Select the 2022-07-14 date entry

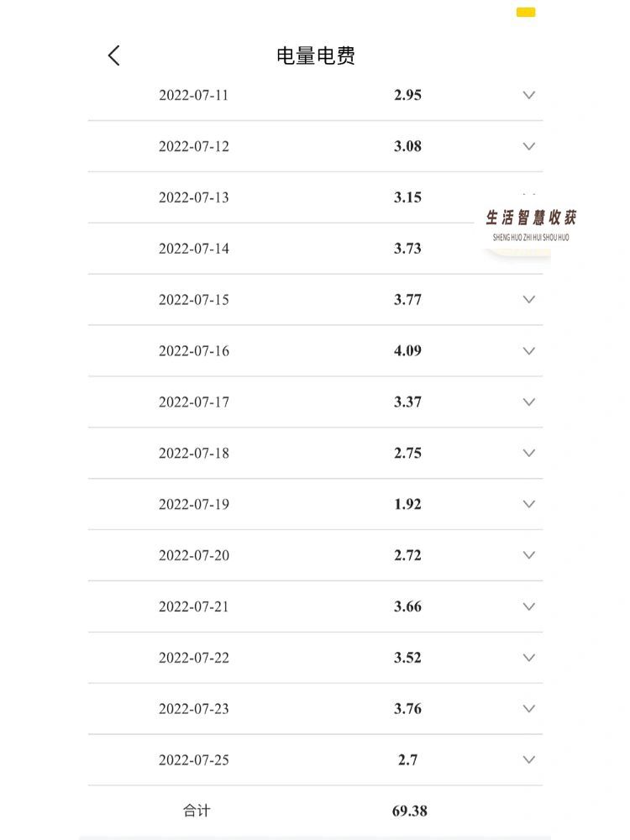click(193, 249)
